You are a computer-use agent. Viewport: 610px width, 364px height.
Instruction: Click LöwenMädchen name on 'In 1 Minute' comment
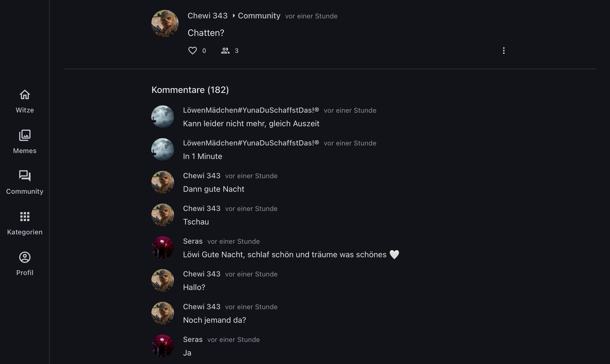251,143
